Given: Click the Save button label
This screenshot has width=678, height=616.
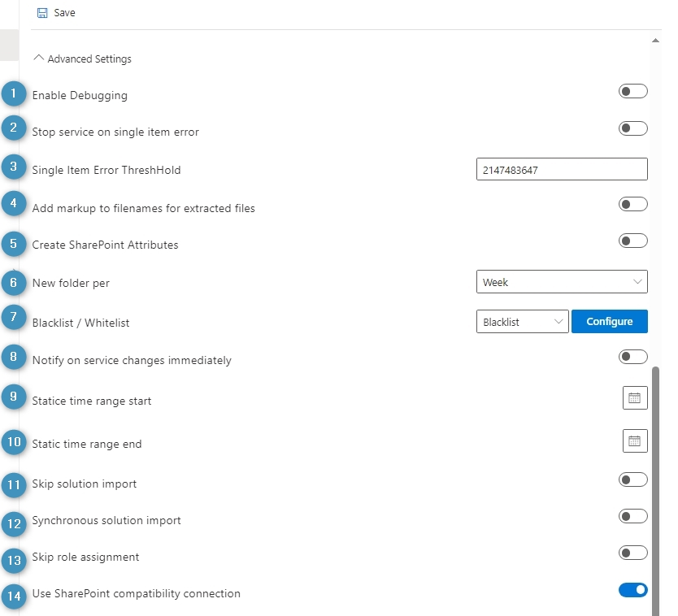Looking at the screenshot, I should point(64,13).
